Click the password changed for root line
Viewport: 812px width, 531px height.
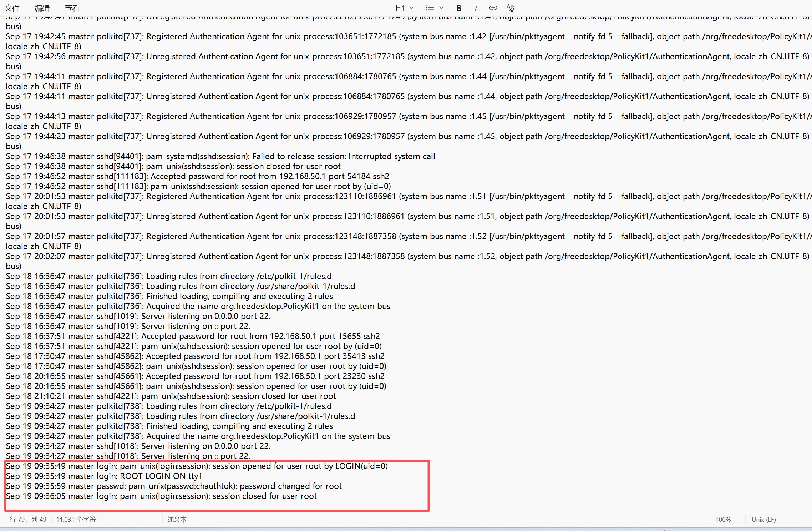point(174,486)
